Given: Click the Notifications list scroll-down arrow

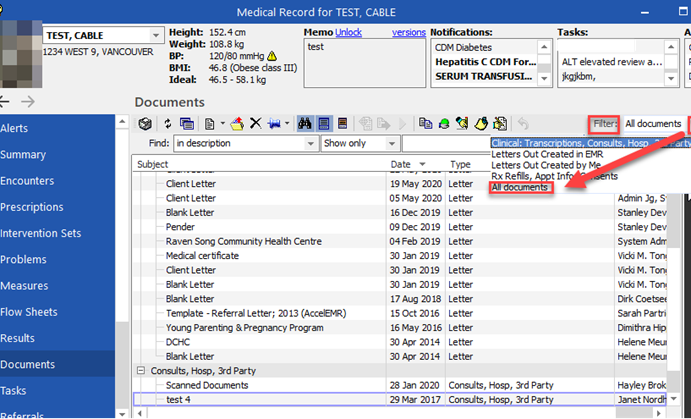Looking at the screenshot, I should click(x=544, y=79).
